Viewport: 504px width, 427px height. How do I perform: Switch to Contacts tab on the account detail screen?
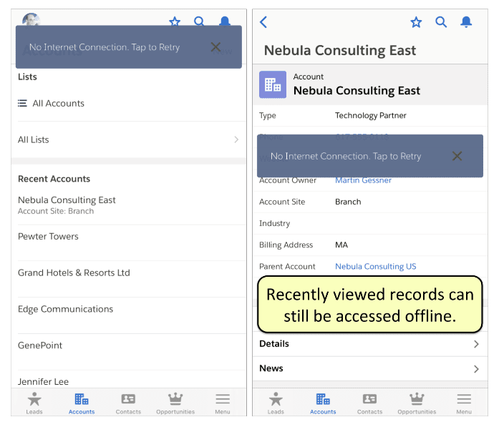[x=369, y=403]
